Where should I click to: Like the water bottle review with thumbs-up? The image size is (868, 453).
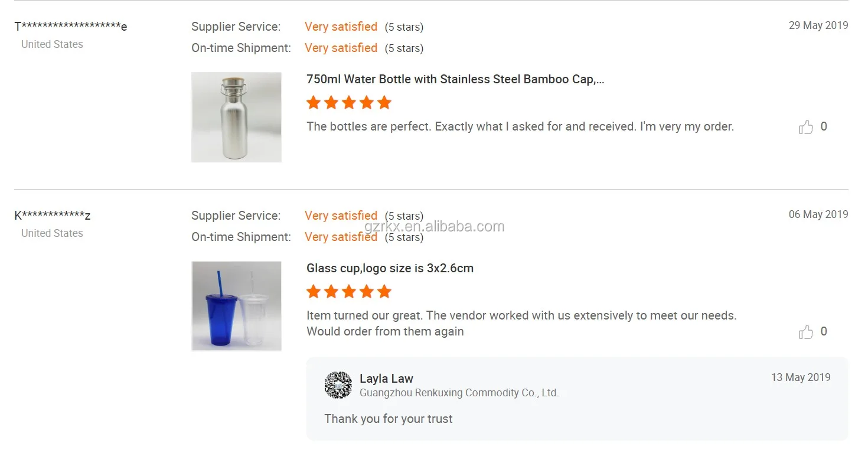pos(806,127)
